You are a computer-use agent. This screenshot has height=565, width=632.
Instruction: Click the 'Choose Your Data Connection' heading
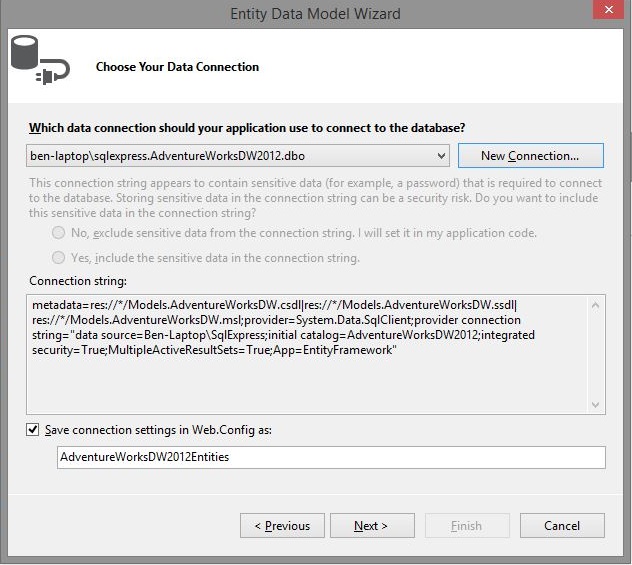177,67
